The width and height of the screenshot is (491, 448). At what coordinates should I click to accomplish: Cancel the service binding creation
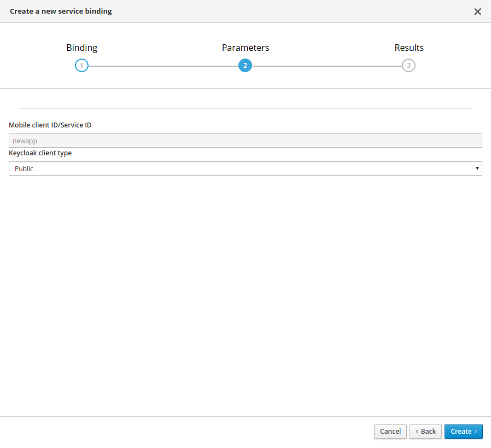pos(390,432)
